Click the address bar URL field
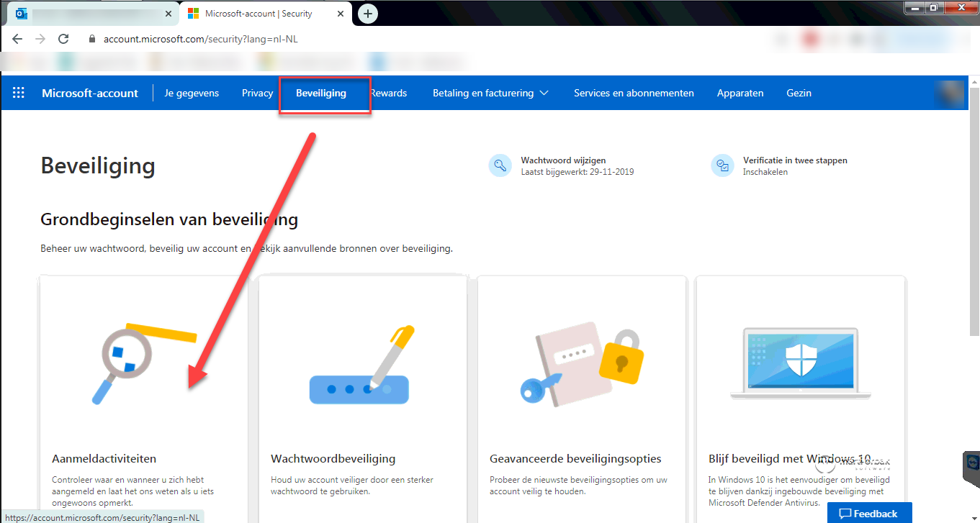This screenshot has width=980, height=523. click(x=201, y=39)
